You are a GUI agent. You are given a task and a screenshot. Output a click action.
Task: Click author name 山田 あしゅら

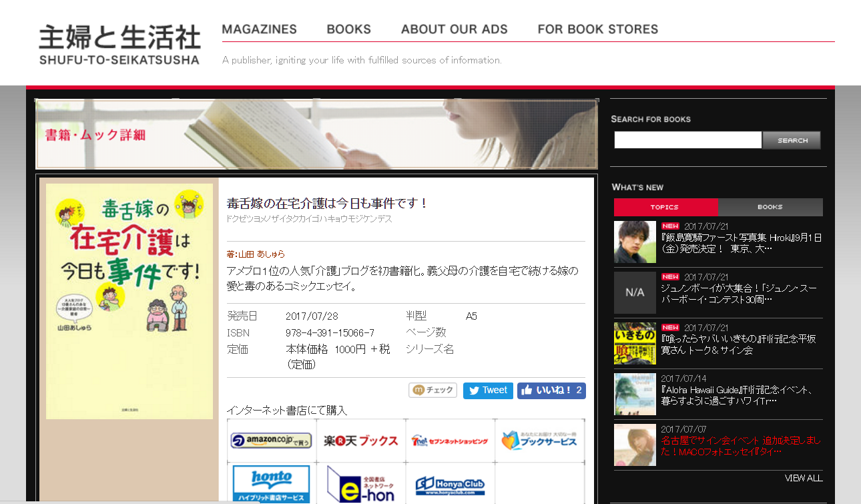point(261,254)
